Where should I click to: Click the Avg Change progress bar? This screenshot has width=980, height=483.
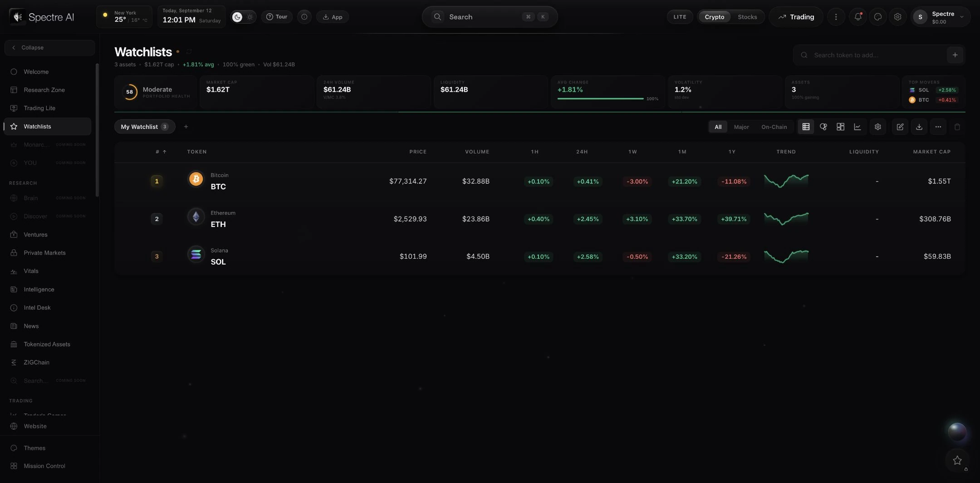coord(600,99)
